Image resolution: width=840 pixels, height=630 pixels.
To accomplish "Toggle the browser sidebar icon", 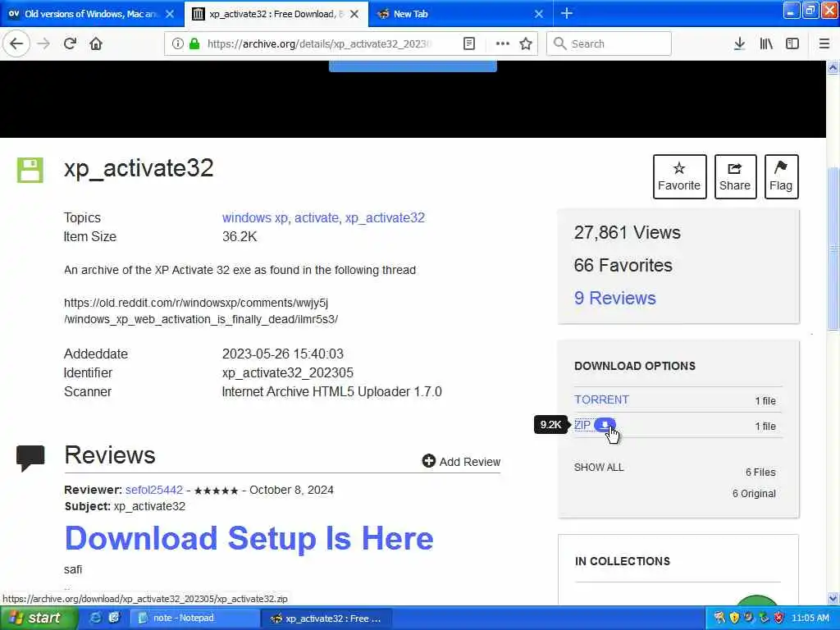I will [x=792, y=43].
